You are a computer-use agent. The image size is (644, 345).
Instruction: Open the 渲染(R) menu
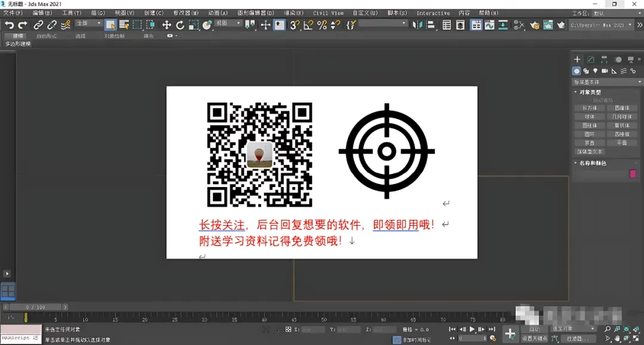pyautogui.click(x=293, y=13)
